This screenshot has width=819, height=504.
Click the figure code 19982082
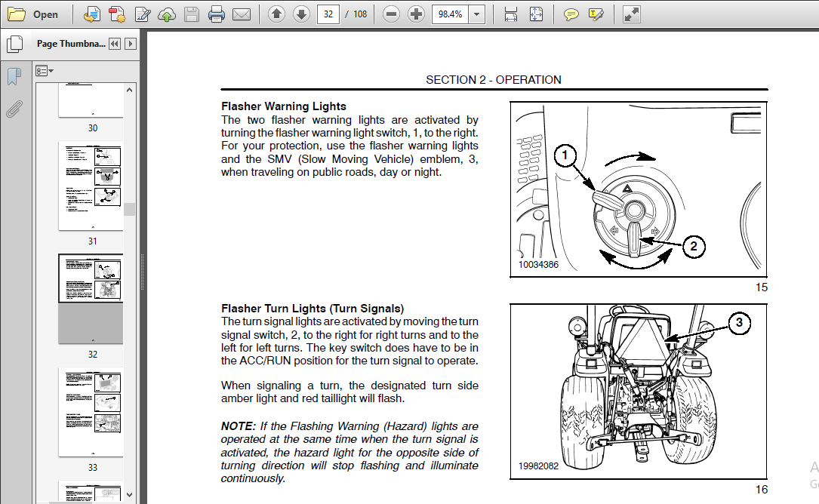(x=538, y=466)
